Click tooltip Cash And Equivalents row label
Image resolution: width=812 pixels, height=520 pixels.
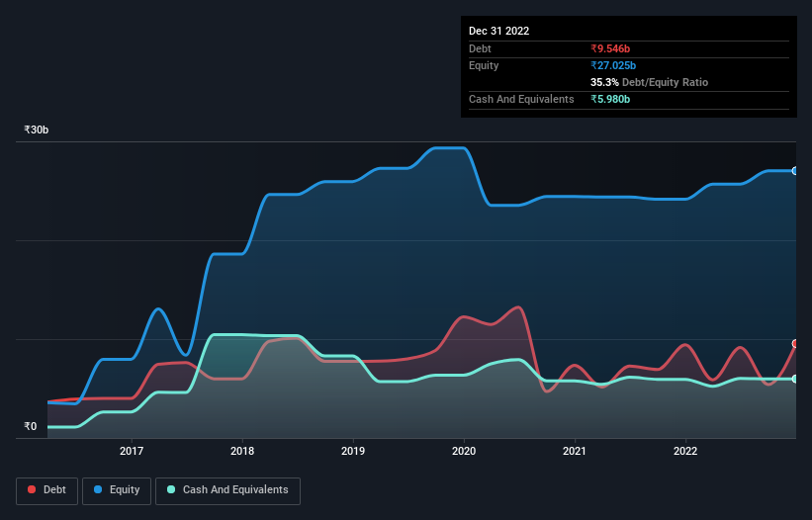coord(521,99)
